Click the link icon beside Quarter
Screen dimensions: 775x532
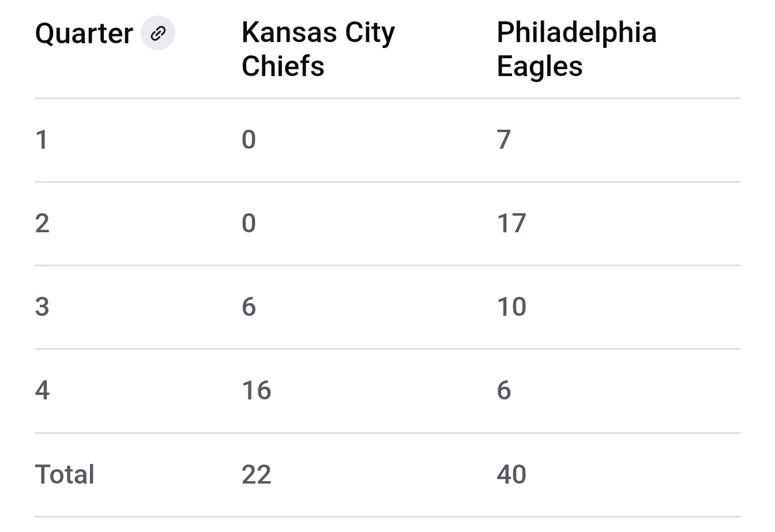[x=158, y=33]
